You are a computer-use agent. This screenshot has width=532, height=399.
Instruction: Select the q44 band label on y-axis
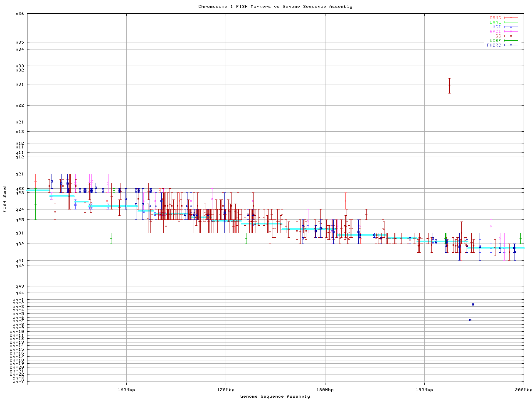[x=20, y=293]
